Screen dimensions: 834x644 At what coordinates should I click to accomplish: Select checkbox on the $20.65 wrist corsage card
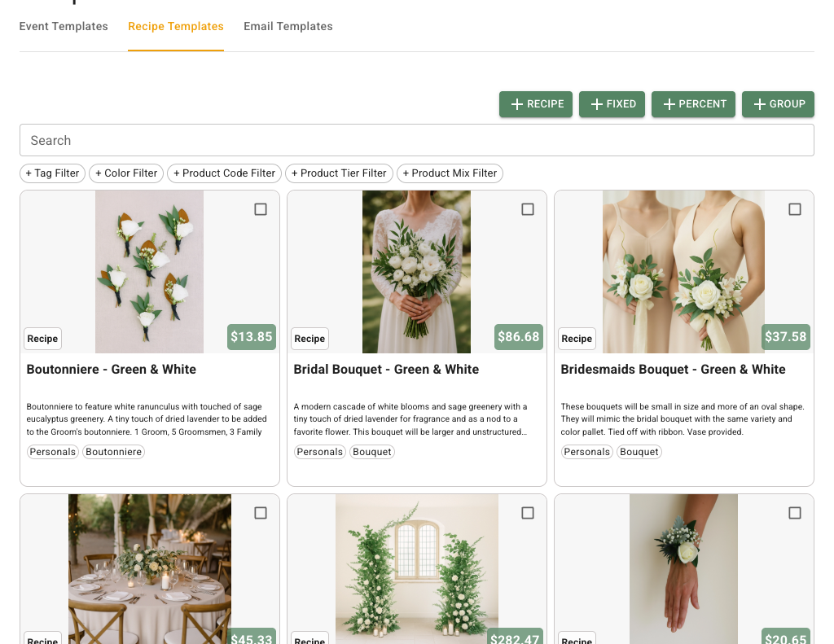click(x=795, y=513)
